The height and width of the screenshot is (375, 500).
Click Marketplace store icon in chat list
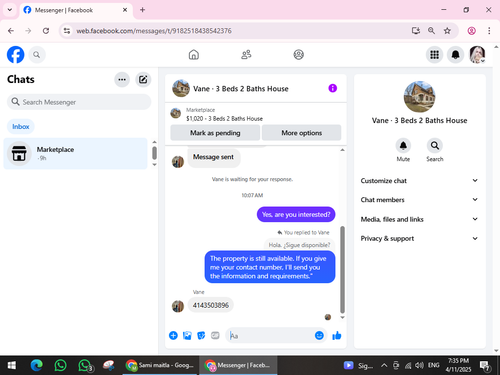pos(19,153)
